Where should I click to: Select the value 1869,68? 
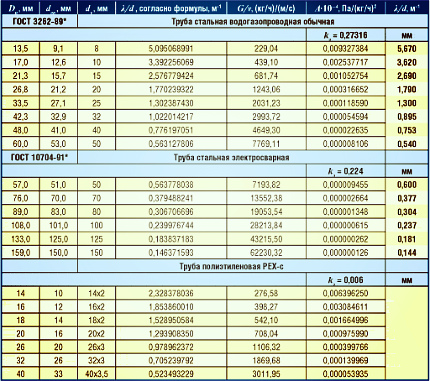pyautogui.click(x=266, y=360)
